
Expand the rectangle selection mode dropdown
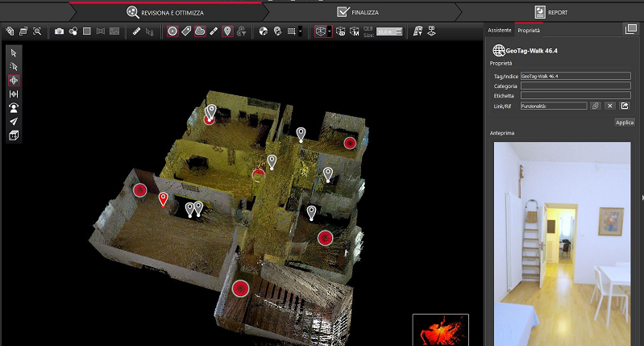301,31
